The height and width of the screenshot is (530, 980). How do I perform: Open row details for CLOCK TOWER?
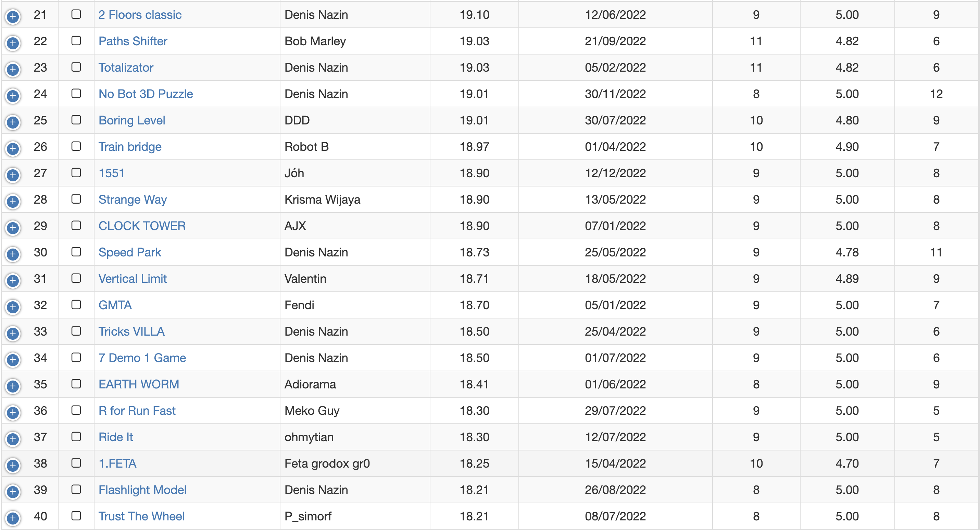click(x=13, y=228)
